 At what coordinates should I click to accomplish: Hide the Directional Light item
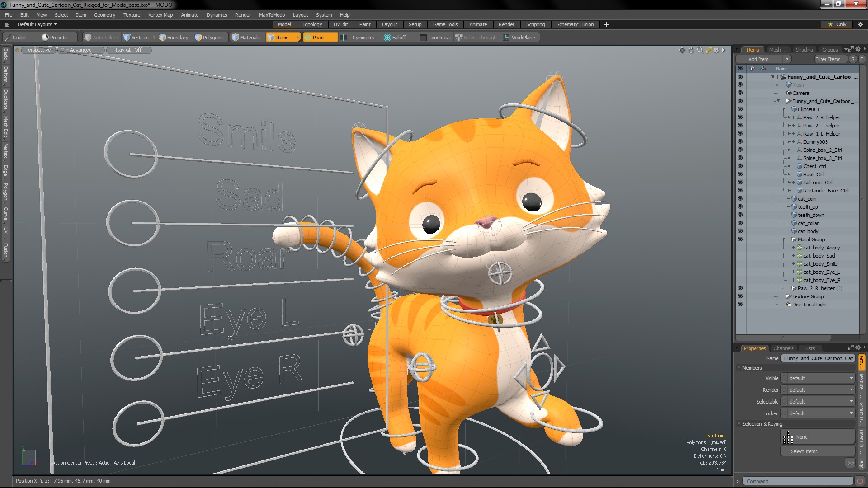coord(740,305)
